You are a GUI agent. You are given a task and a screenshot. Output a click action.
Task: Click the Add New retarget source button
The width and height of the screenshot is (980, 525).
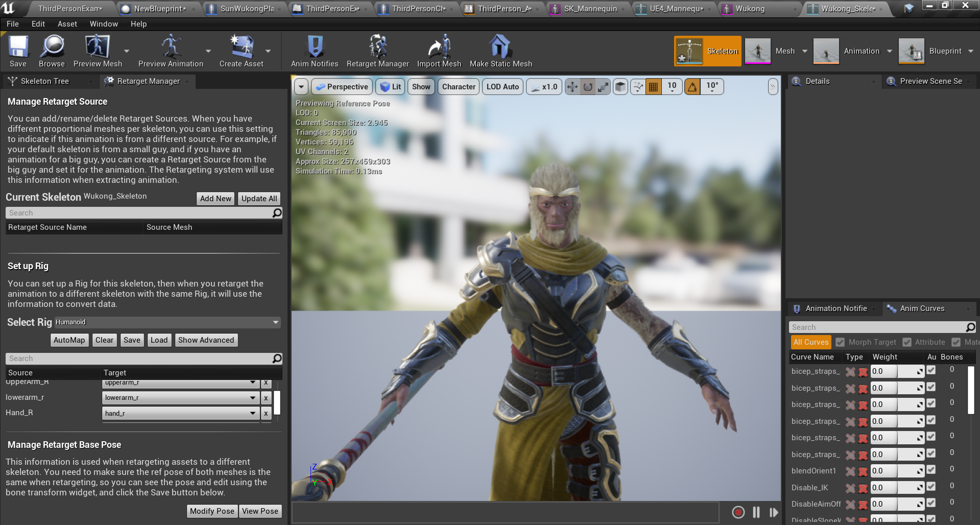pos(216,199)
